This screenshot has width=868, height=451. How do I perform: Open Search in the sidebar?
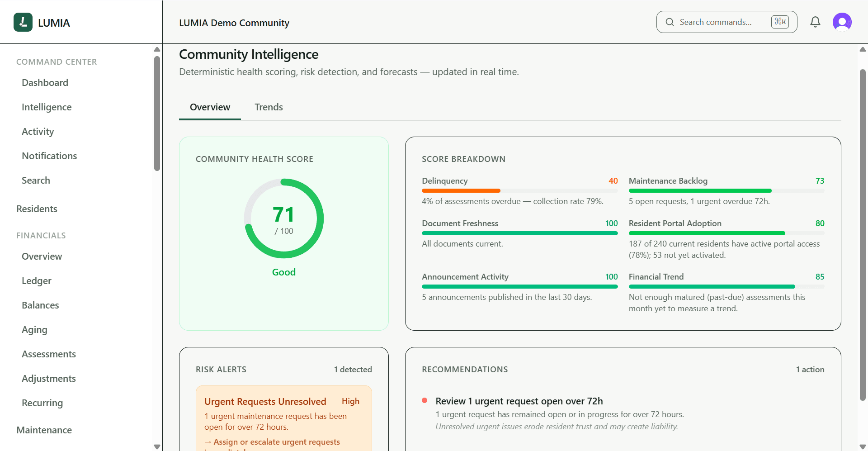click(36, 180)
